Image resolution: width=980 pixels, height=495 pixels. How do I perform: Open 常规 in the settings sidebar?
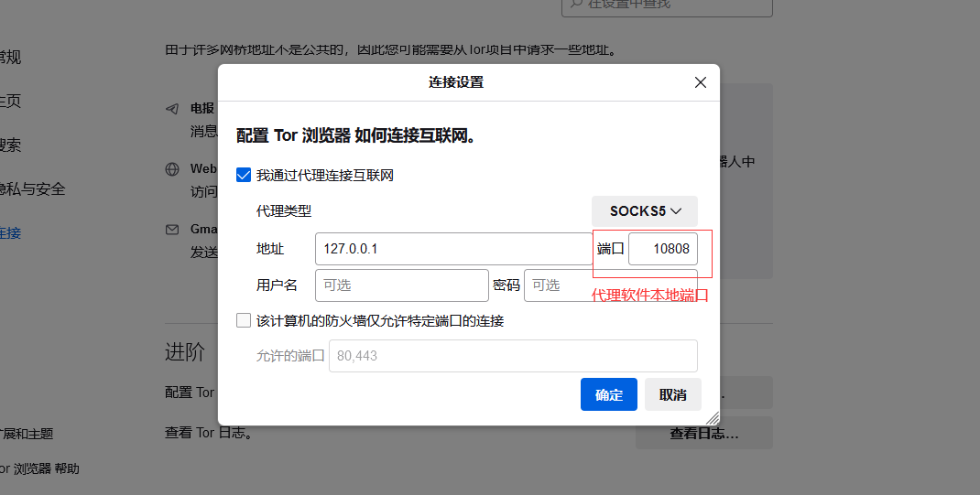pyautogui.click(x=10, y=57)
